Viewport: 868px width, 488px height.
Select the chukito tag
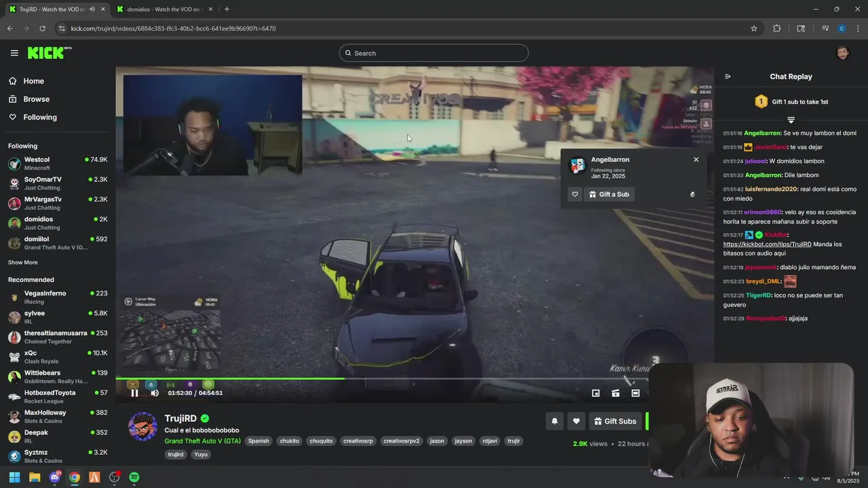tap(290, 441)
